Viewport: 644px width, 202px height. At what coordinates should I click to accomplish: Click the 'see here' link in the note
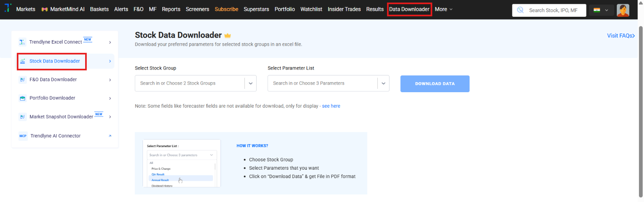(331, 106)
